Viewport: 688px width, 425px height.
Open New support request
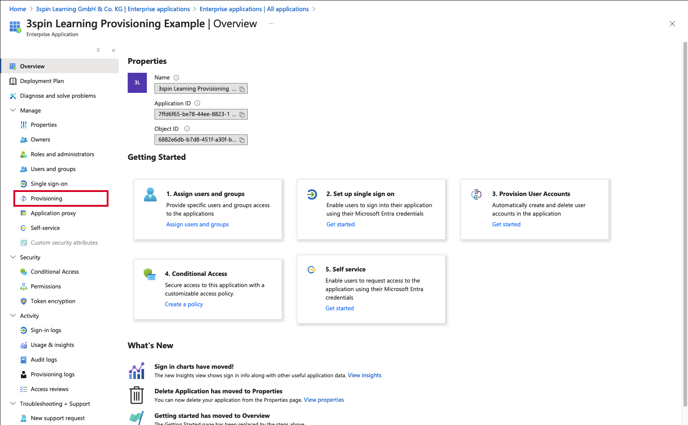point(60,418)
